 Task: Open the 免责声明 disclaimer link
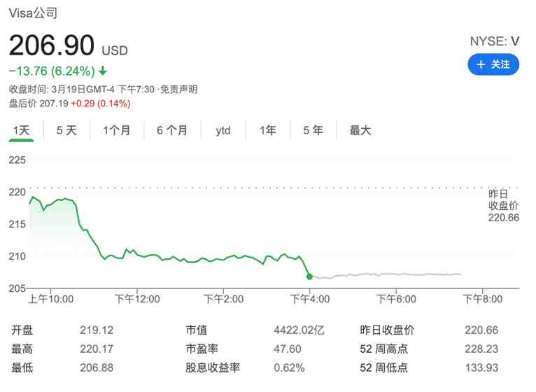[x=178, y=90]
